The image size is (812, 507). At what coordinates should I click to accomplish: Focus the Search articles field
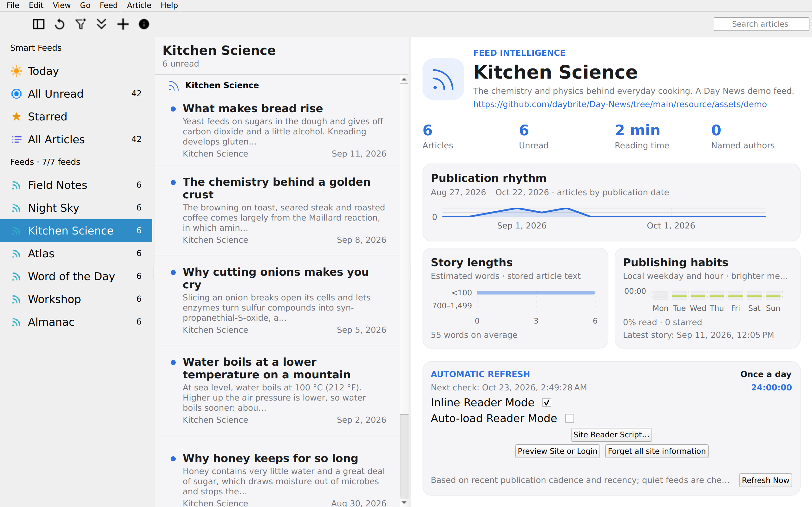click(x=761, y=24)
